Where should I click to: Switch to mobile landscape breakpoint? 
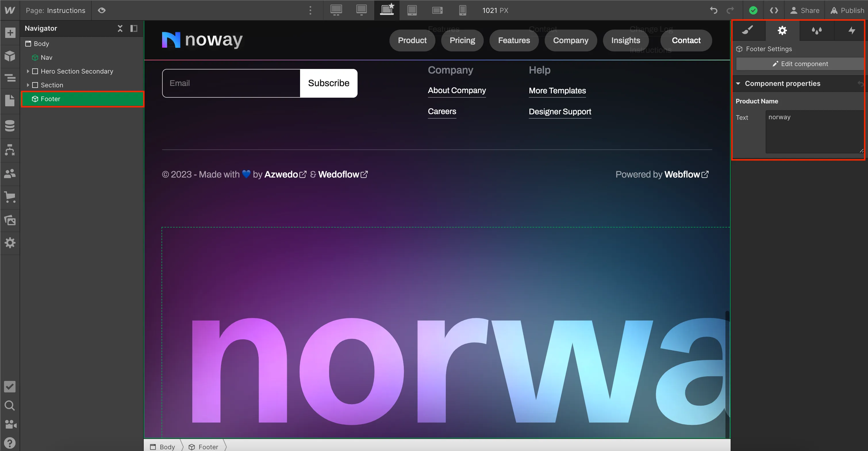437,10
